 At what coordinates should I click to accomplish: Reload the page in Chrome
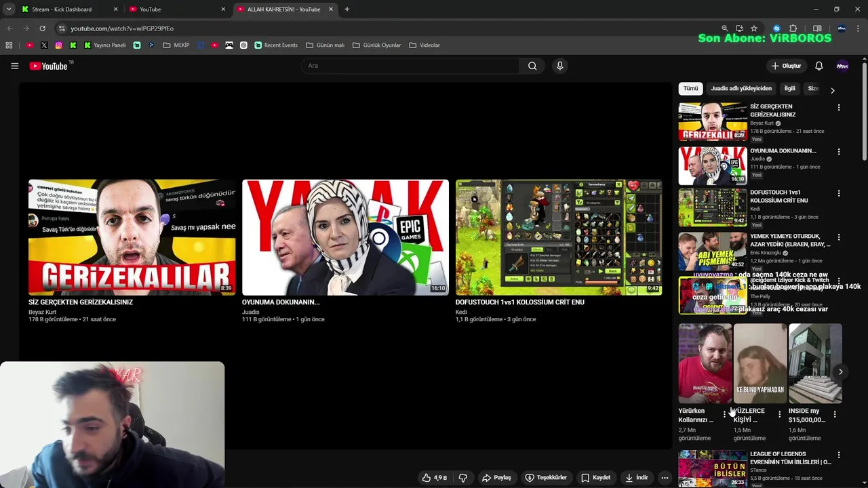[x=42, y=28]
